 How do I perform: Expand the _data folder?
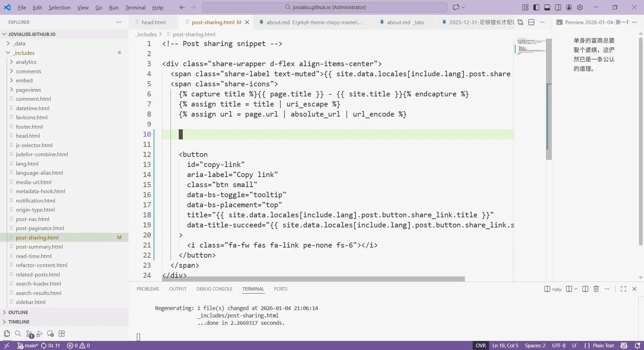coord(19,43)
